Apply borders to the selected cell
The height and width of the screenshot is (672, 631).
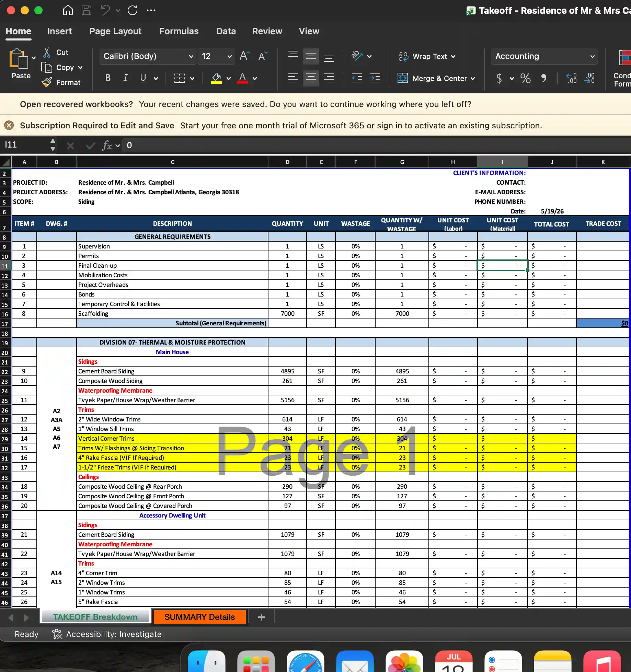coord(179,78)
